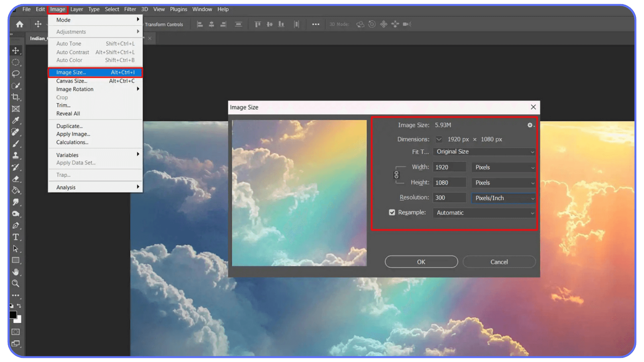This screenshot has height=362, width=644.
Task: Expand the Mode submenu
Action: pos(95,20)
